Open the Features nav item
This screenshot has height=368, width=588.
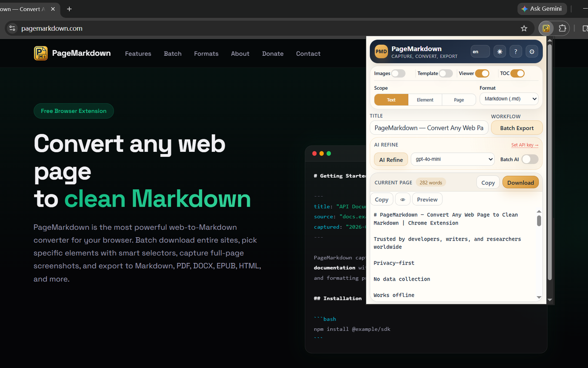click(138, 53)
